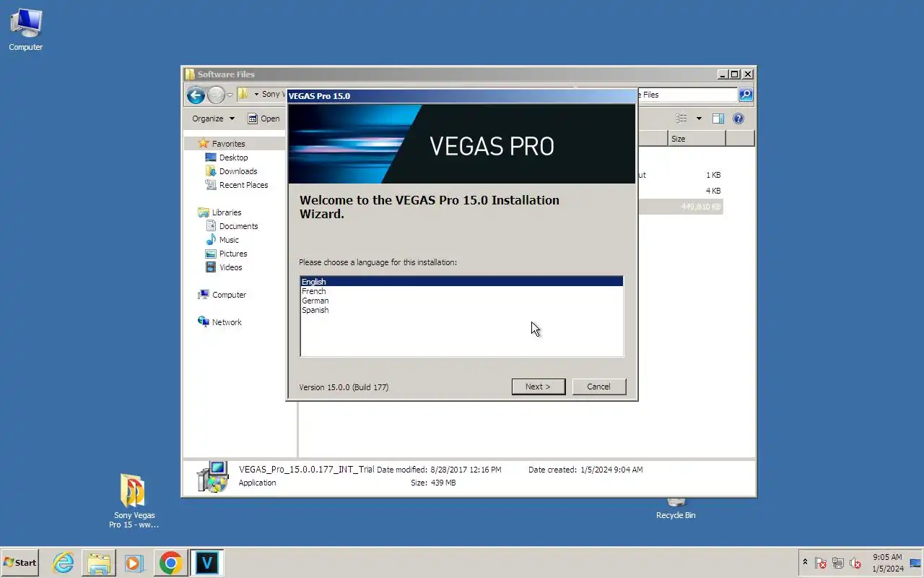The height and width of the screenshot is (578, 924).
Task: Pick German from the language list
Action: (461, 301)
